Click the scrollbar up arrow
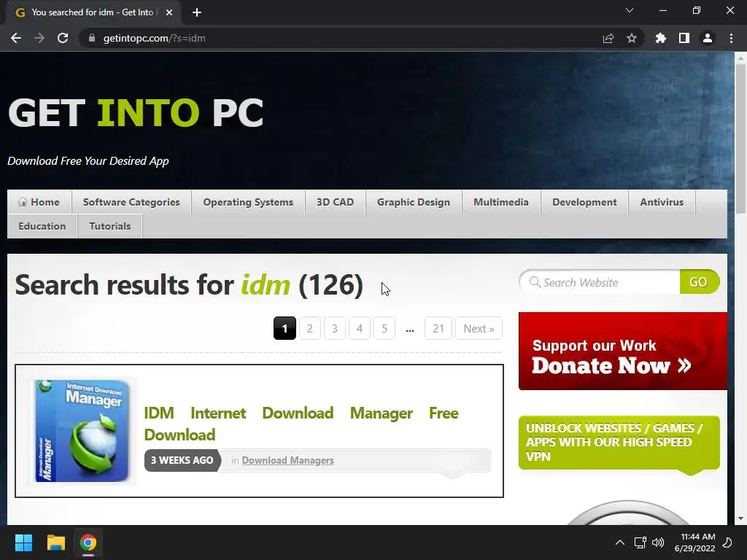 (740, 57)
